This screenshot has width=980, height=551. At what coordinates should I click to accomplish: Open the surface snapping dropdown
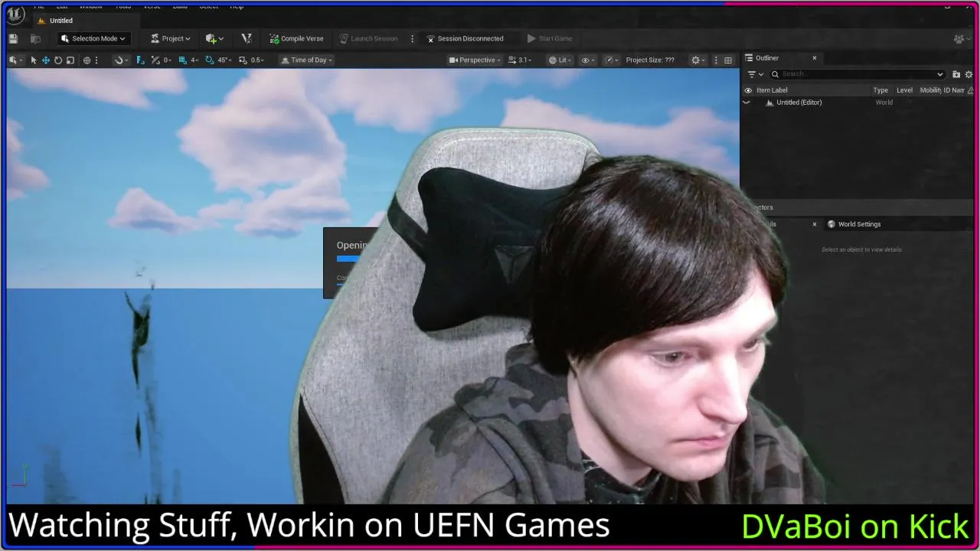point(120,60)
